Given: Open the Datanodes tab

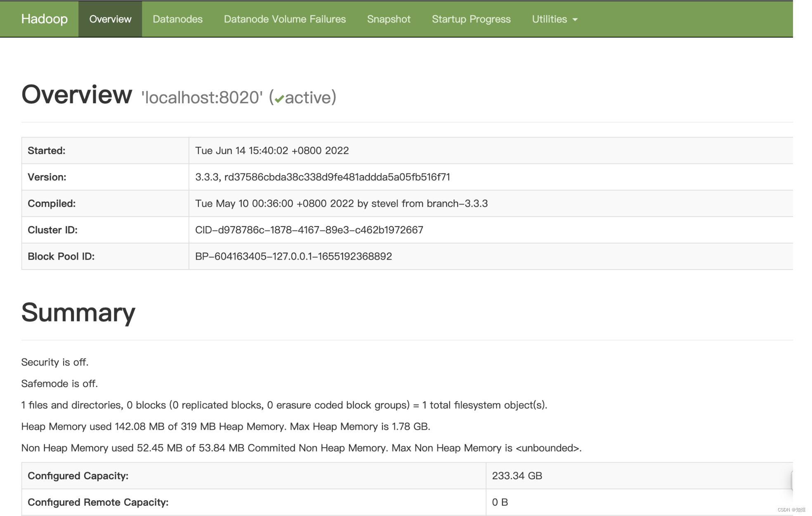Looking at the screenshot, I should click(177, 19).
